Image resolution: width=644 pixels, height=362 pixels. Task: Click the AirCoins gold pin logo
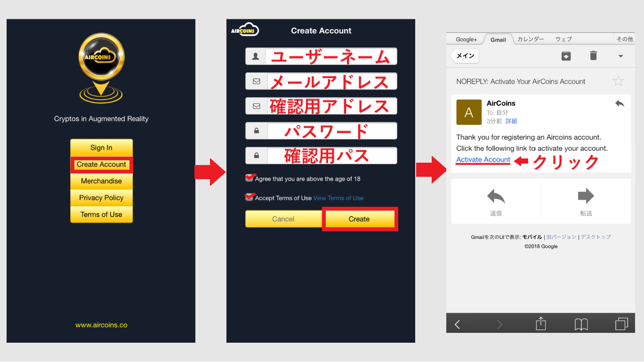[101, 69]
